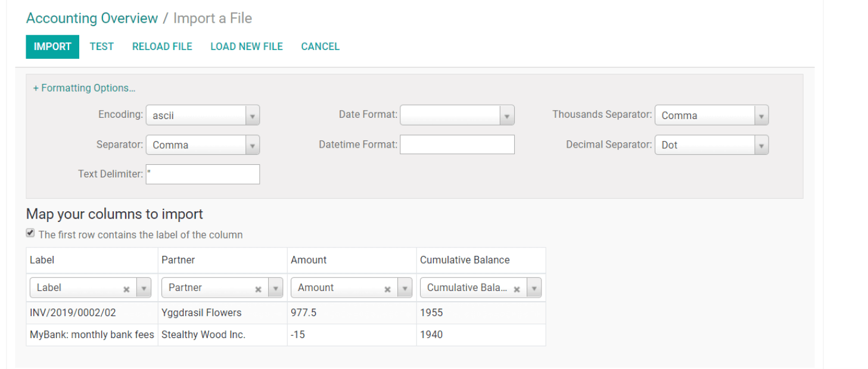Toggle the Formatting Options section

(84, 88)
